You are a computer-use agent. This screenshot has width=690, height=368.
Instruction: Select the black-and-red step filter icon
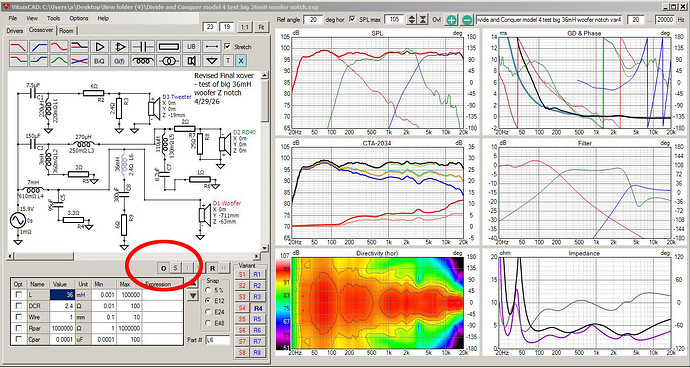click(x=79, y=47)
